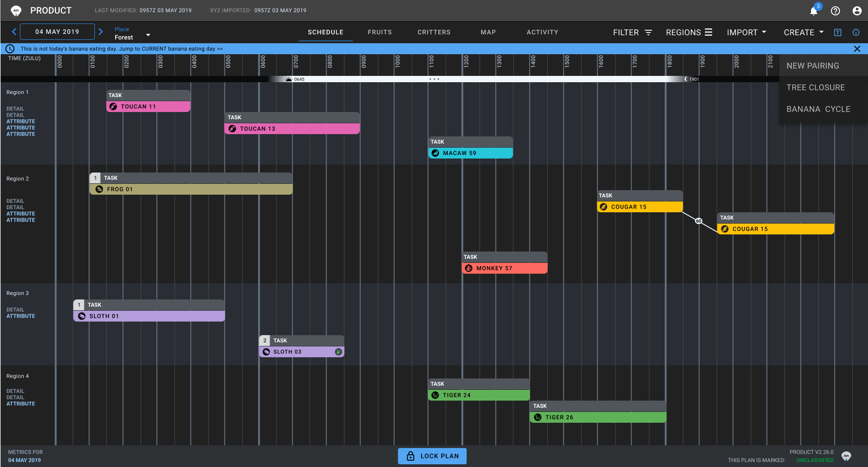Click the Macaw 59 icon

435,153
